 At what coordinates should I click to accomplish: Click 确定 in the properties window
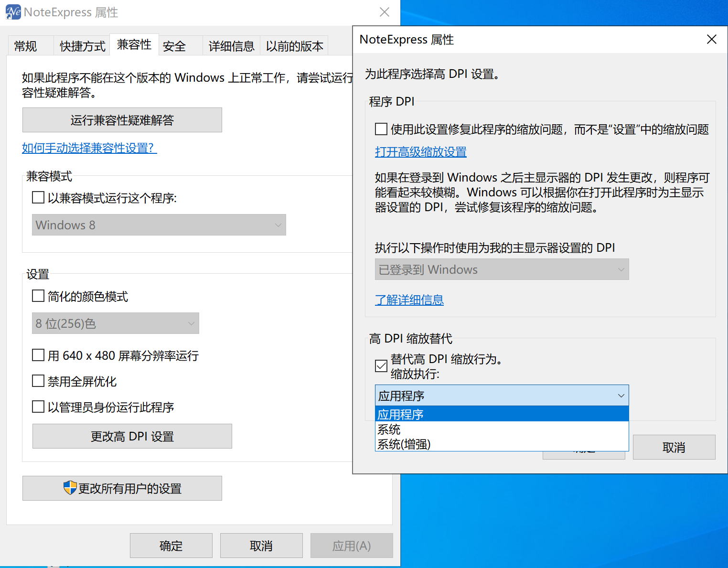coord(171,546)
